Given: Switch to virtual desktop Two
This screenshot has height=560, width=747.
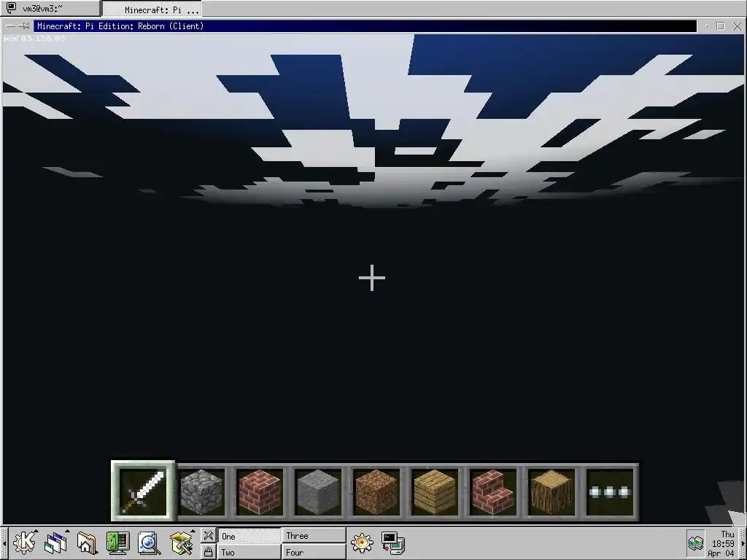Looking at the screenshot, I should pos(249,552).
